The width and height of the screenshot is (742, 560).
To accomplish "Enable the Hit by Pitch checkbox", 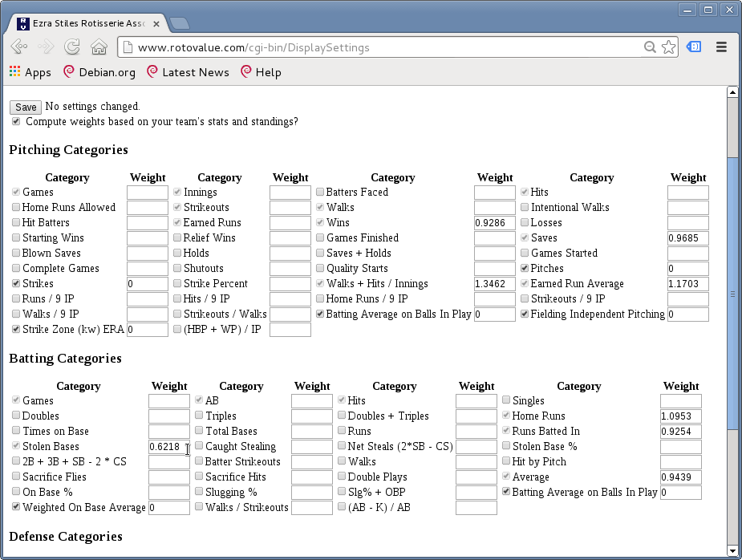I will point(506,461).
